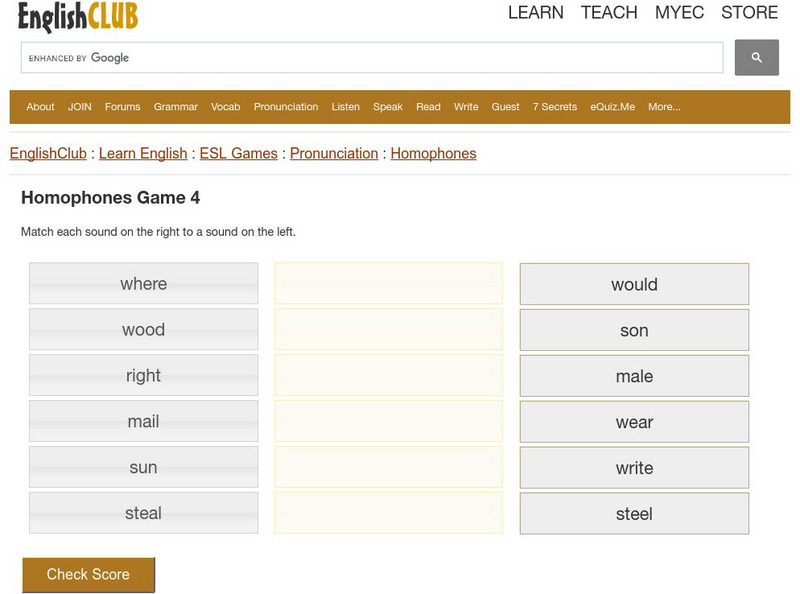Select the 'wear' answer tile
The width and height of the screenshot is (800, 594).
[x=634, y=422]
